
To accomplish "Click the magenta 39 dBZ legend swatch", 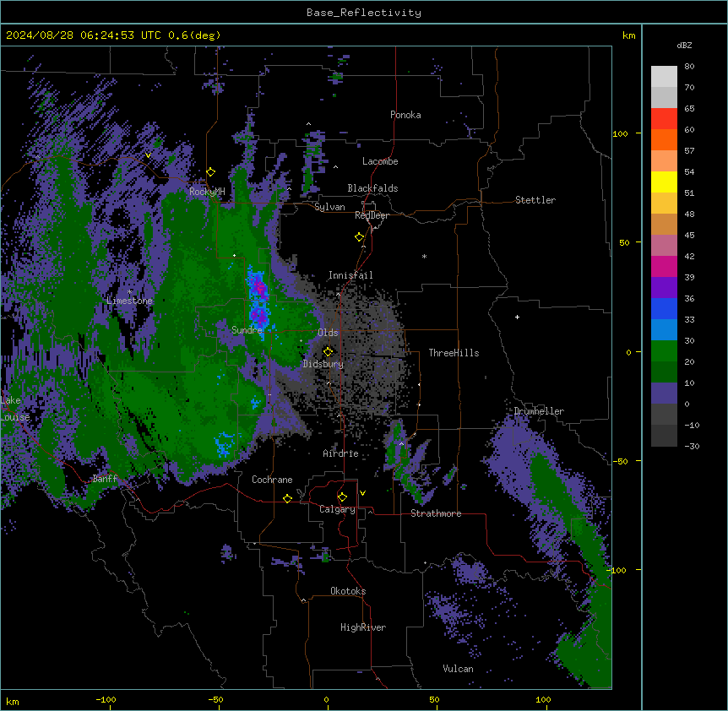I will [664, 266].
